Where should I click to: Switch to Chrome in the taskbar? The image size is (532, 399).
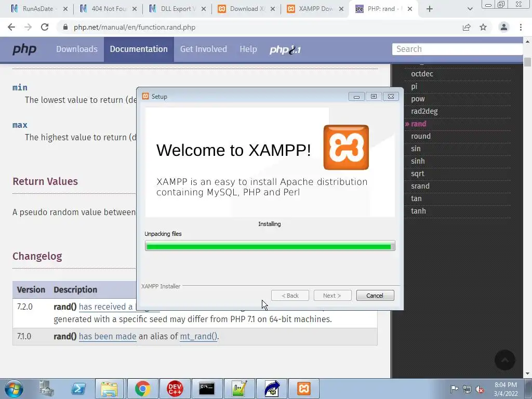coord(142,389)
